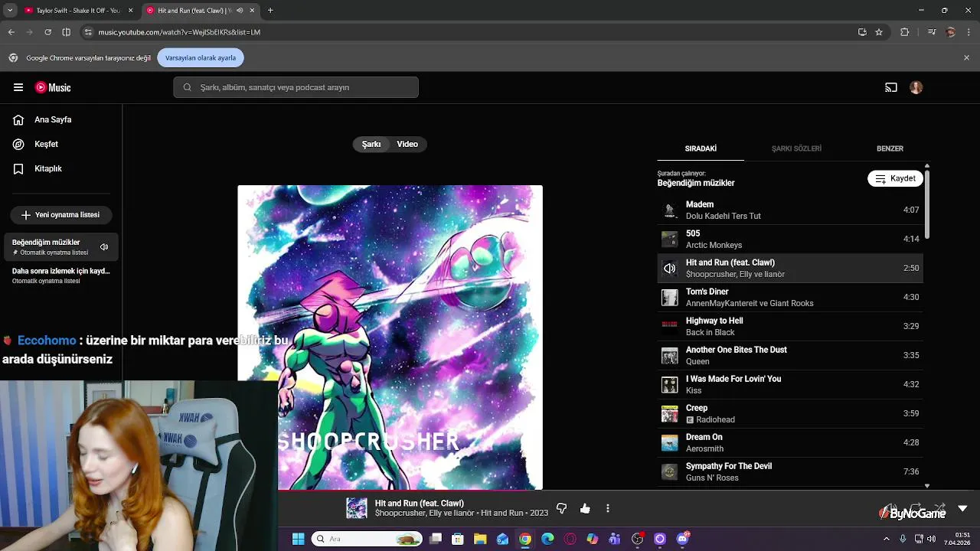Open Beğendiğim müzikler link above queue

click(x=696, y=183)
